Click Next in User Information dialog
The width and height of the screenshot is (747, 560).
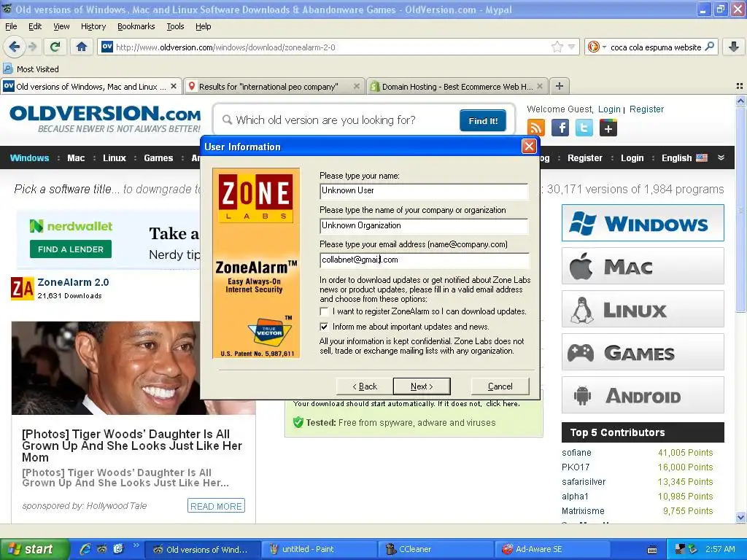[x=422, y=386]
